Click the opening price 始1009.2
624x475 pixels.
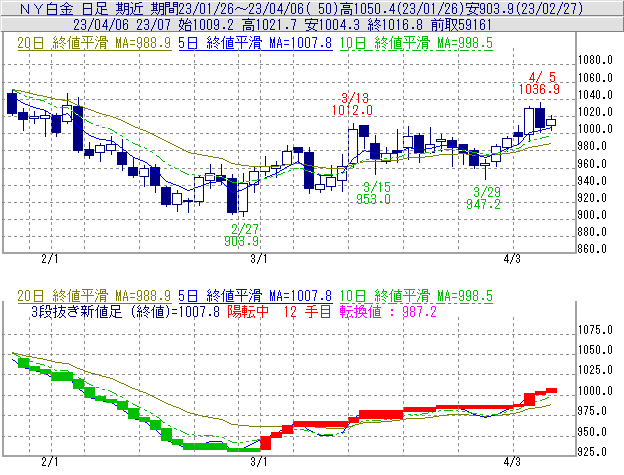click(x=206, y=25)
